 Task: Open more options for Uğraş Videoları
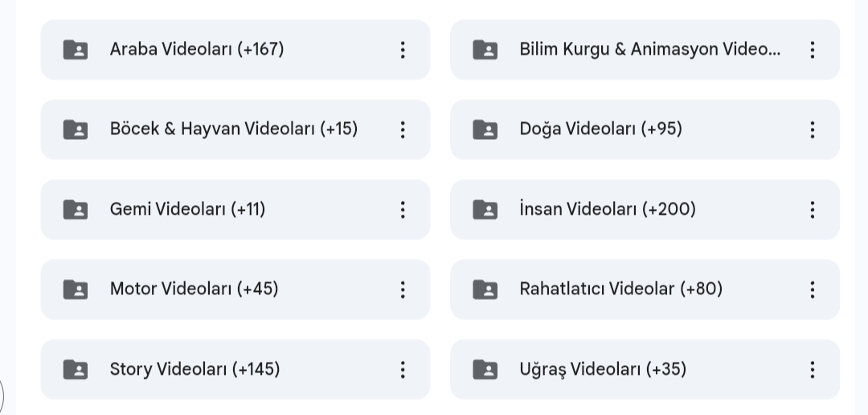[812, 370]
